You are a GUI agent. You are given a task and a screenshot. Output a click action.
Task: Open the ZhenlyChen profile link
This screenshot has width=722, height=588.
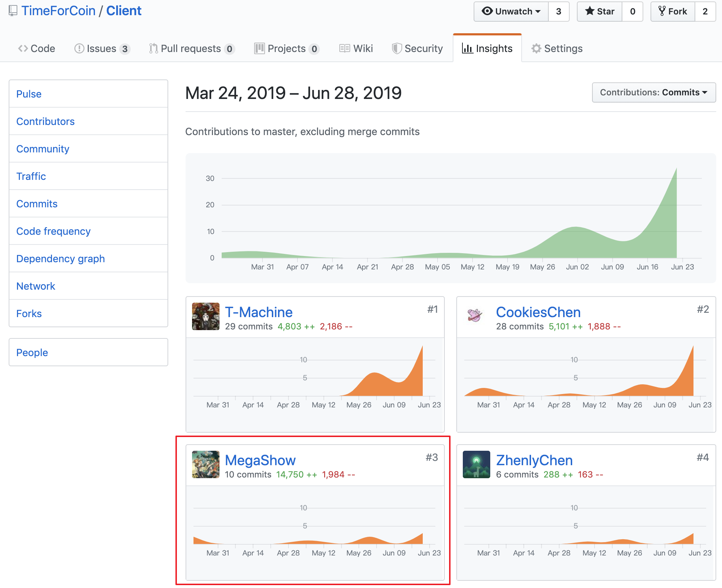(534, 460)
